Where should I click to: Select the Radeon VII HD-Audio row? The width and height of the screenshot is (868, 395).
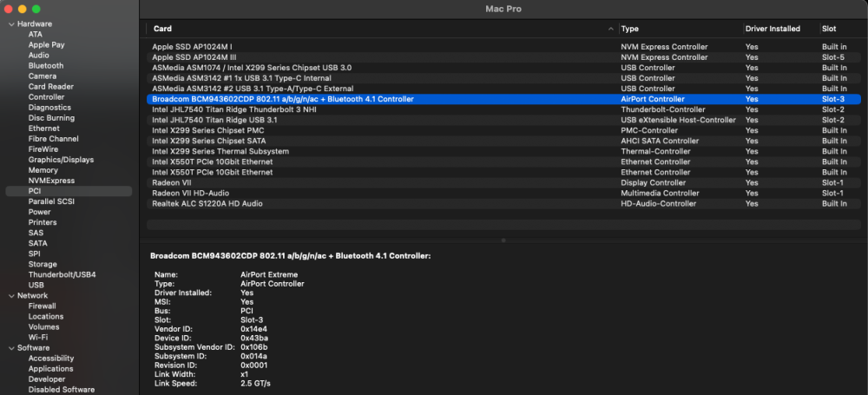[x=503, y=194]
